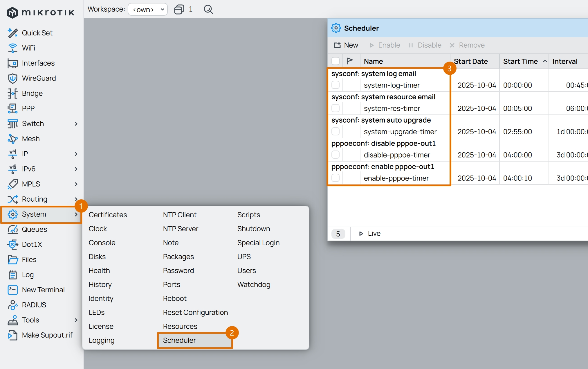This screenshot has width=588, height=369.
Task: Click the System gear icon in the sidebar
Action: tap(13, 214)
